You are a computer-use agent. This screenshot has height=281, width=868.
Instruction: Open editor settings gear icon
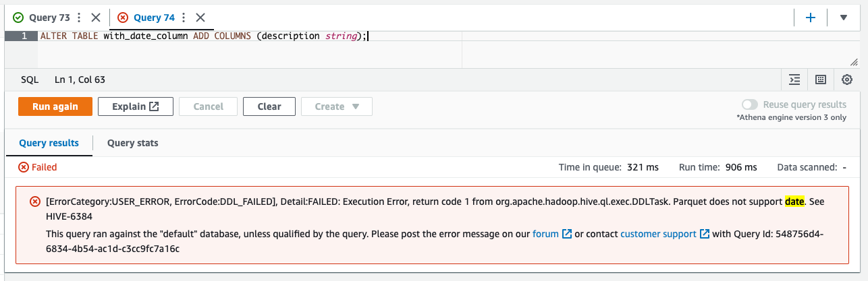point(847,80)
